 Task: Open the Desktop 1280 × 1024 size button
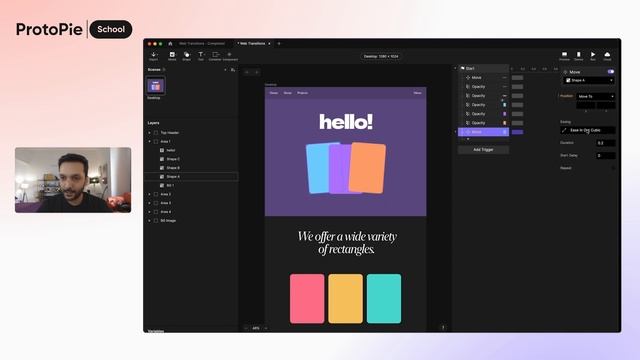click(381, 56)
